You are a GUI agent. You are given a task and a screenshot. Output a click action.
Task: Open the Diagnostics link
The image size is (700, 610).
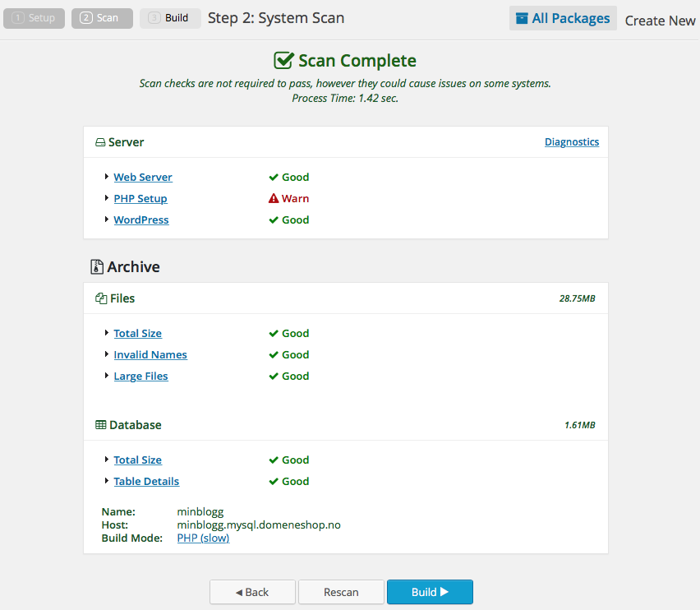click(x=572, y=142)
